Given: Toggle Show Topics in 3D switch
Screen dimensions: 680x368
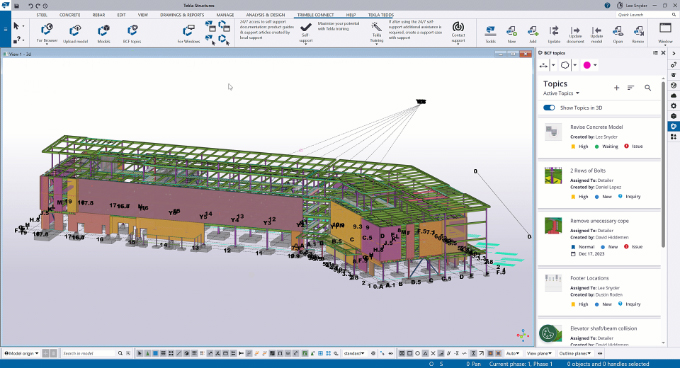Looking at the screenshot, I should coord(549,107).
